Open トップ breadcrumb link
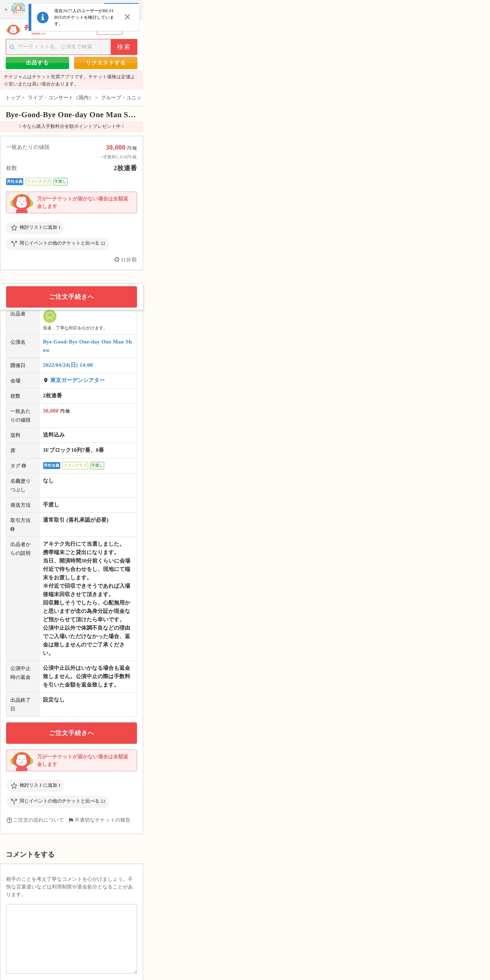The width and height of the screenshot is (490, 980). tap(13, 98)
